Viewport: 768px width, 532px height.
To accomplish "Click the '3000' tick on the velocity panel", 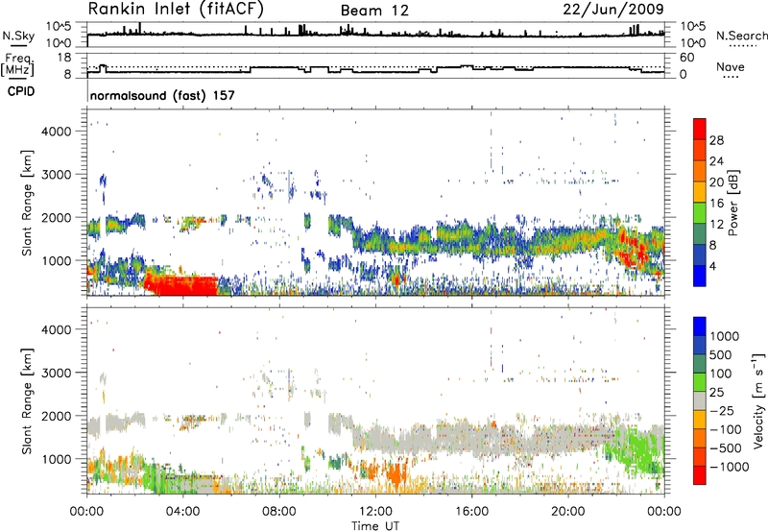I will (x=56, y=373).
